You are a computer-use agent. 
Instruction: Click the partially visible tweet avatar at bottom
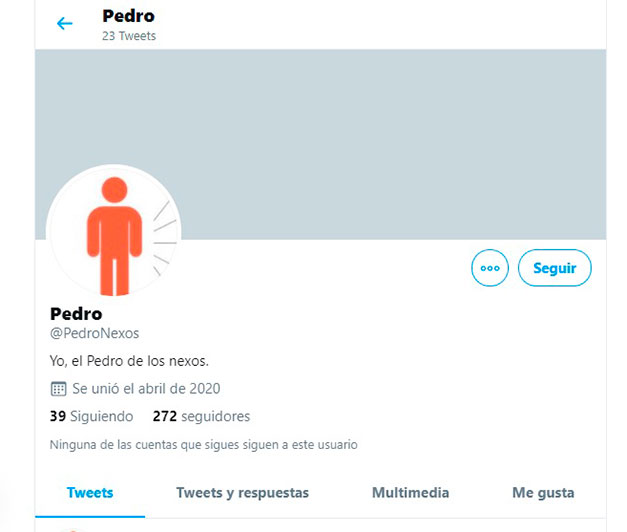(72, 530)
